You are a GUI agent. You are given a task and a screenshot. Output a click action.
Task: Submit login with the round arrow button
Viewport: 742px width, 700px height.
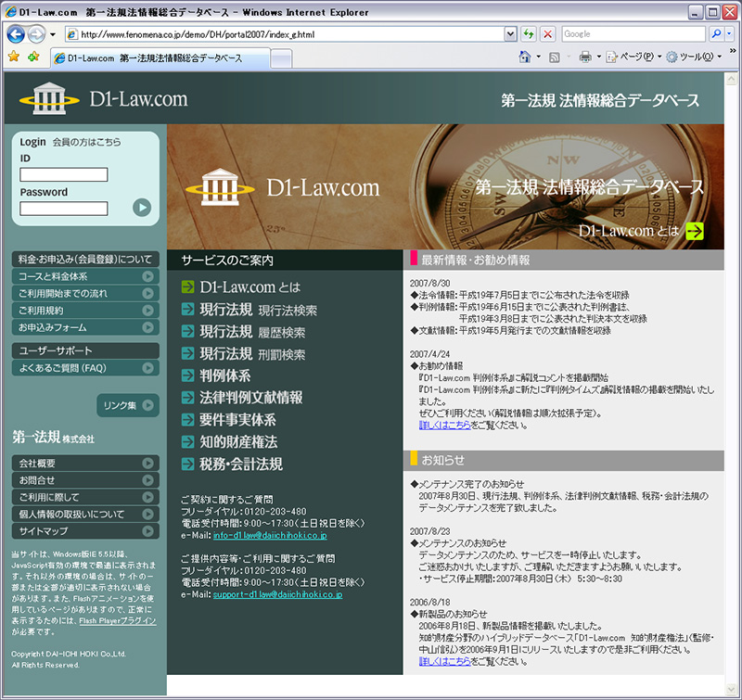click(142, 207)
